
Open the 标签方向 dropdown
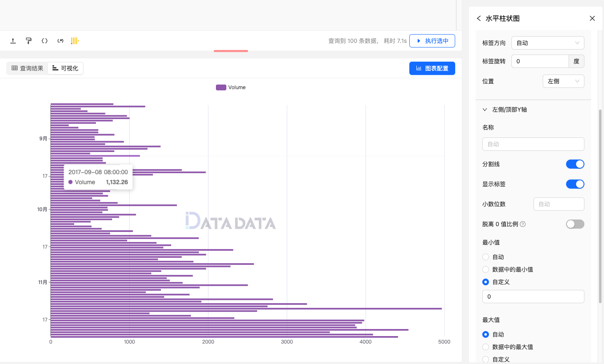548,43
